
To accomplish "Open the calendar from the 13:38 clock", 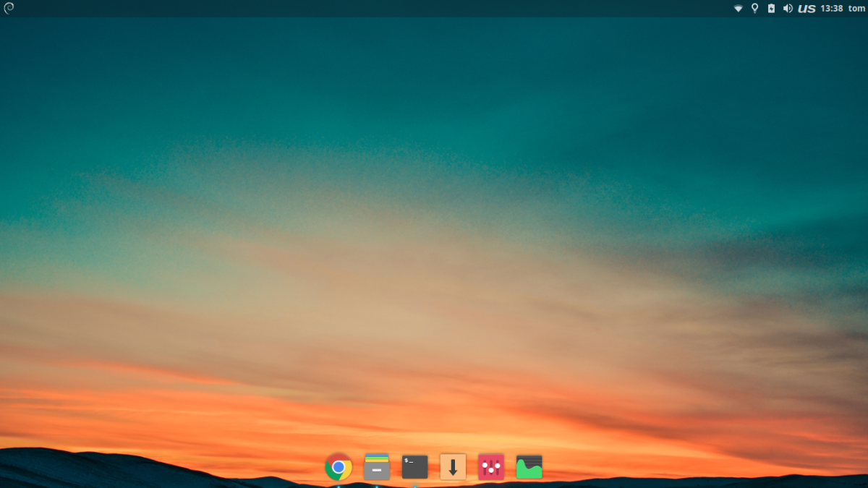I will coord(832,9).
